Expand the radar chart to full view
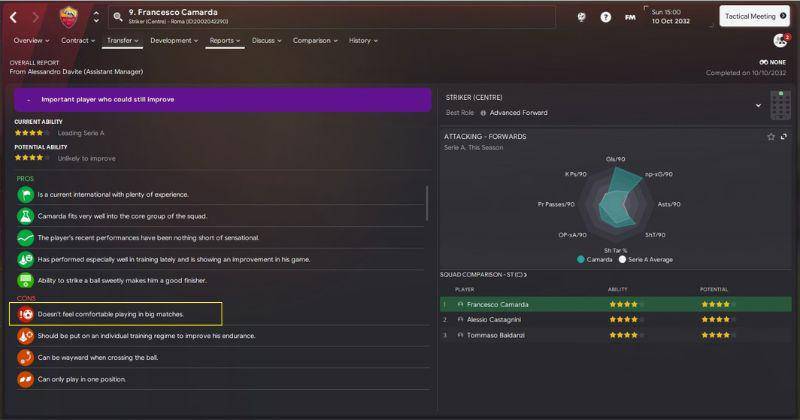Screen dimensions: 800x420 click(x=784, y=137)
